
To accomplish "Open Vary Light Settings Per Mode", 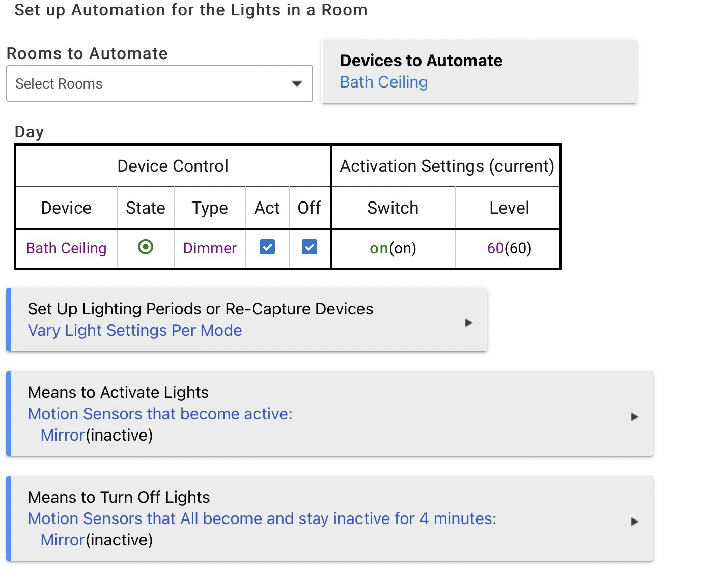I will pyautogui.click(x=135, y=331).
